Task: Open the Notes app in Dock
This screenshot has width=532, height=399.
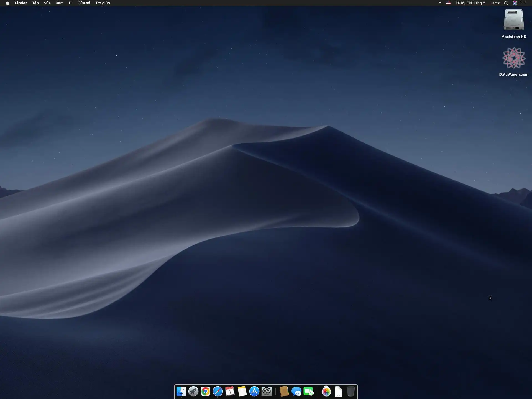Action: (242, 391)
